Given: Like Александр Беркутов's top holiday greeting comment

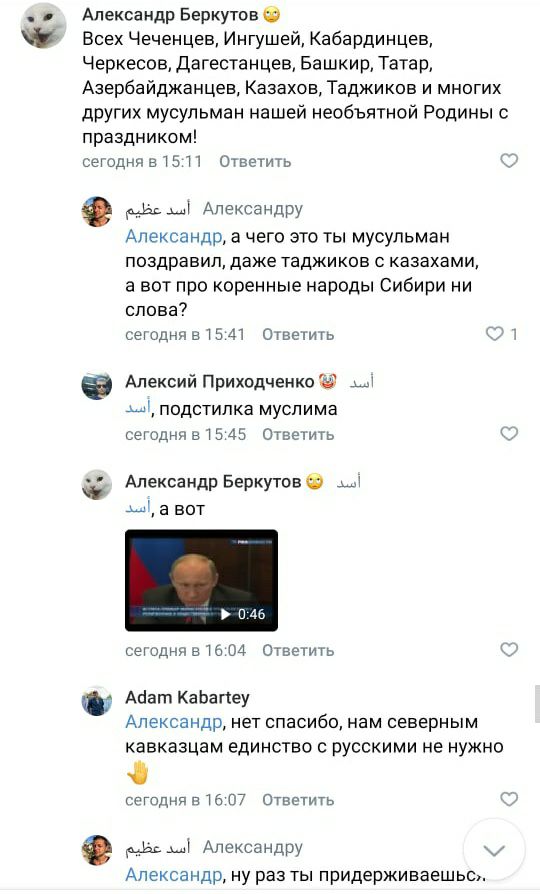Looking at the screenshot, I should pyautogui.click(x=509, y=161).
